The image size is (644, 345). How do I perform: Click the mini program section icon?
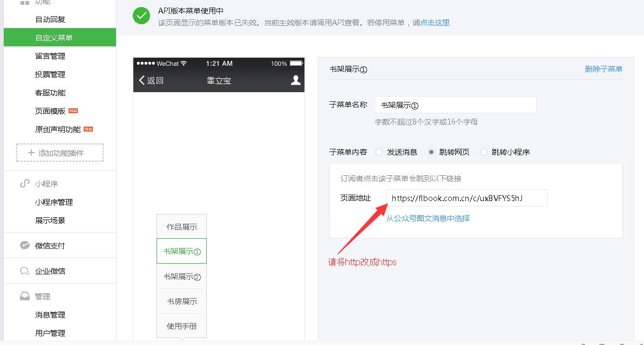(25, 183)
